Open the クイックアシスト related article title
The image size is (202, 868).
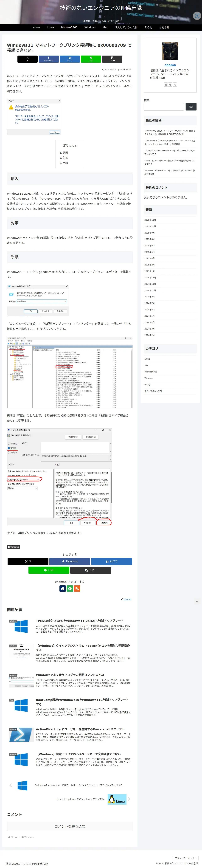click(83, 648)
